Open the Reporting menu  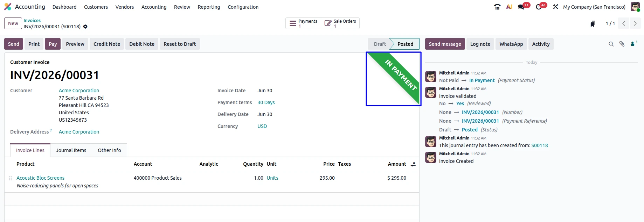click(209, 7)
